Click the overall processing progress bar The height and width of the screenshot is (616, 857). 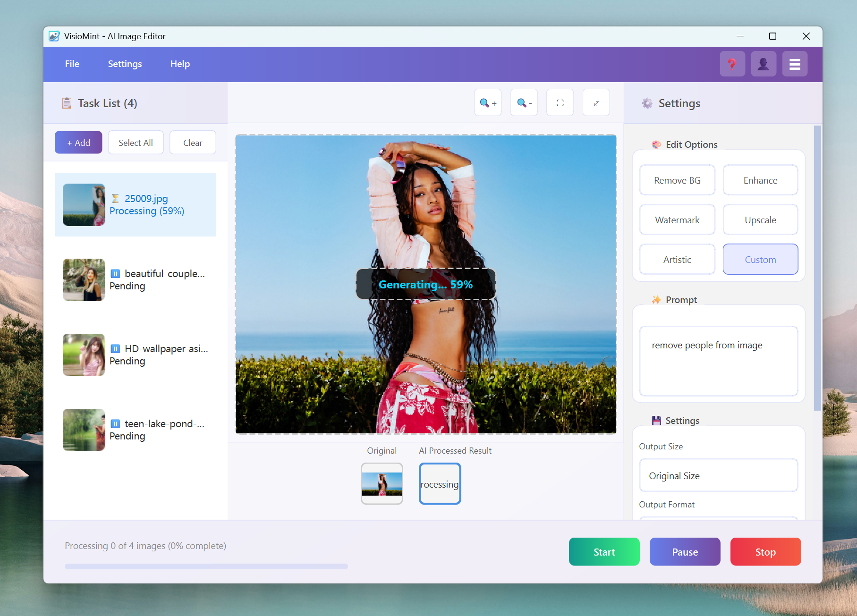[x=206, y=566]
